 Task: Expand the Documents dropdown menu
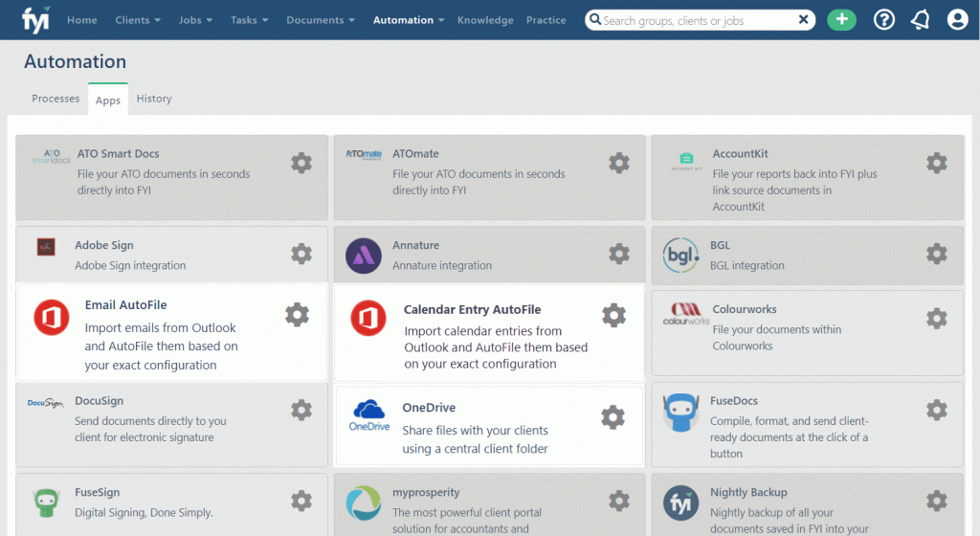(321, 20)
